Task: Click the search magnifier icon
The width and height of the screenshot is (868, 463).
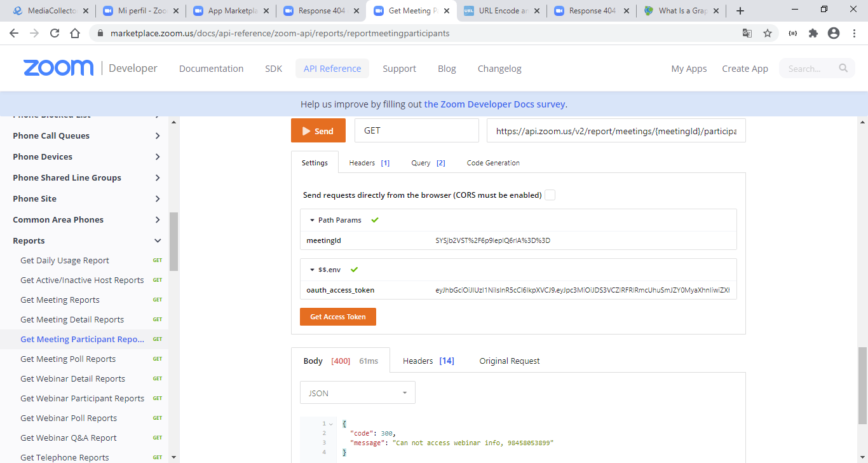Action: [x=843, y=68]
